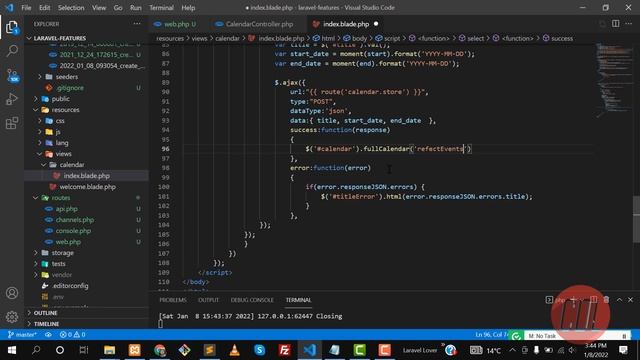Viewport: 640px width, 360px height.
Task: Open the Terminal menu
Action: click(161, 8)
